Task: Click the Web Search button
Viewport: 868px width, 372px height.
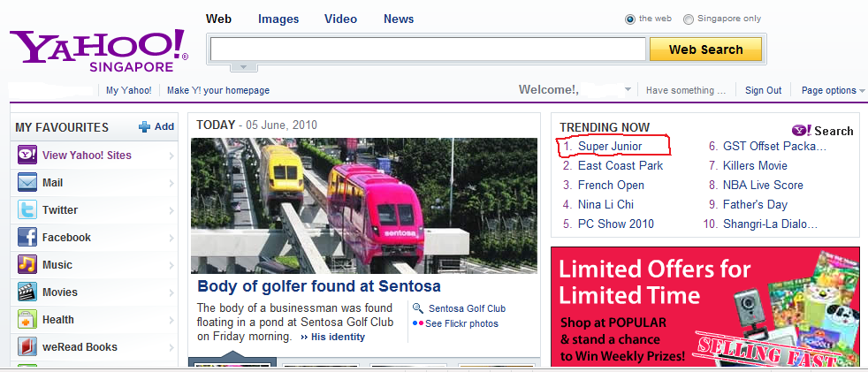Action: point(706,49)
